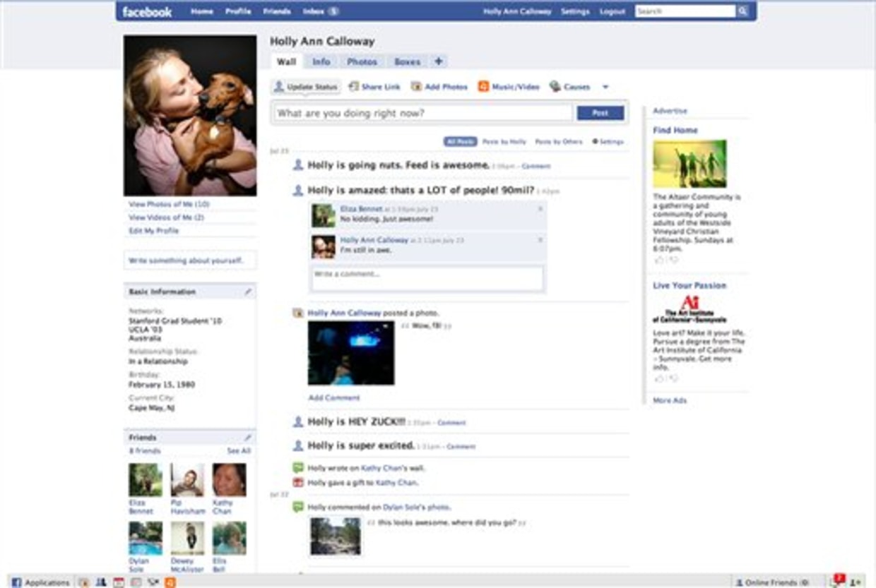The width and height of the screenshot is (876, 588).
Task: Switch to the Photos tab
Action: coord(362,61)
